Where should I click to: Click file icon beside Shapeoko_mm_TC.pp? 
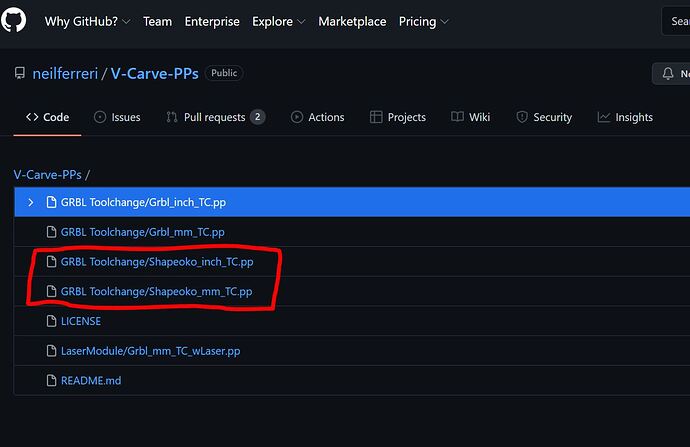coord(51,291)
